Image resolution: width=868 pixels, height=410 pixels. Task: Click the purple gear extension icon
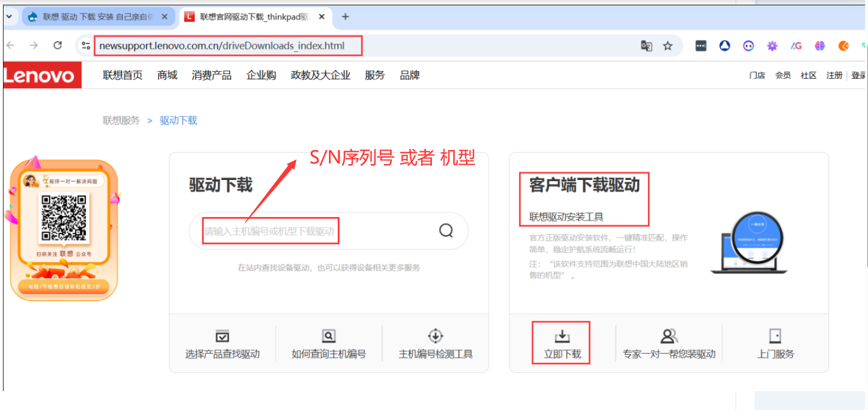click(x=772, y=46)
